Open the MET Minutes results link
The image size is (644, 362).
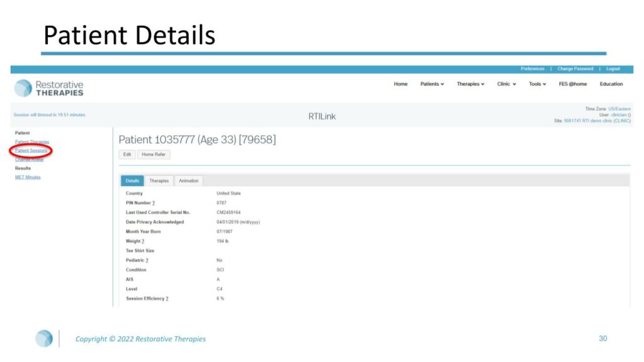(x=28, y=177)
